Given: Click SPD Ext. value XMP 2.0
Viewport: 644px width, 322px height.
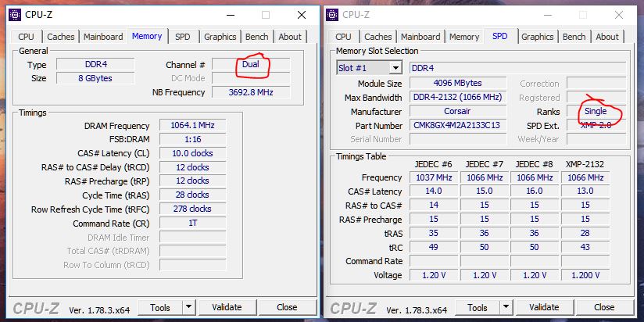Looking at the screenshot, I should [596, 125].
